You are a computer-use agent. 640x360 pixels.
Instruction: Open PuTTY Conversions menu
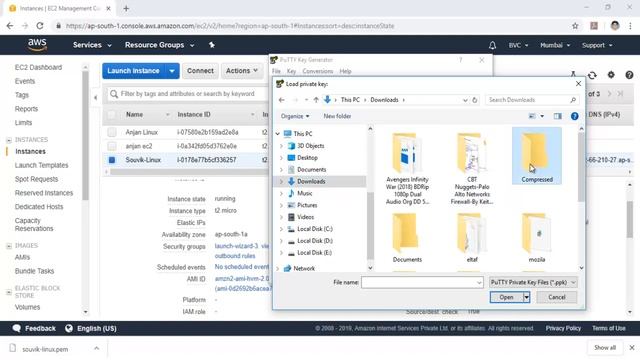318,71
